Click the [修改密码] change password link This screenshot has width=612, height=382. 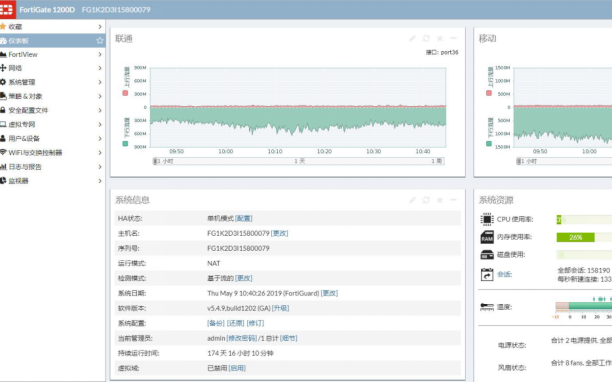point(242,338)
